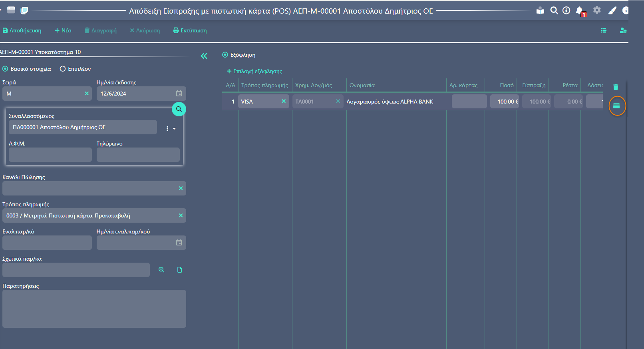Clear the Κανάλι Πώλησης field
Image resolution: width=644 pixels, height=349 pixels.
pos(181,188)
